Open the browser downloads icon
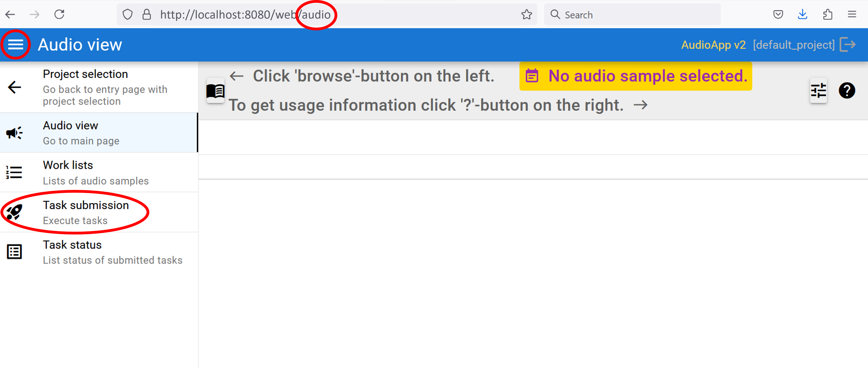The image size is (868, 368). [803, 14]
